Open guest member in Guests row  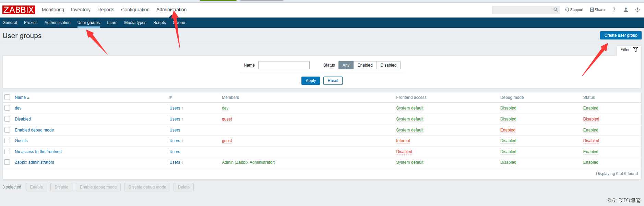[227, 141]
